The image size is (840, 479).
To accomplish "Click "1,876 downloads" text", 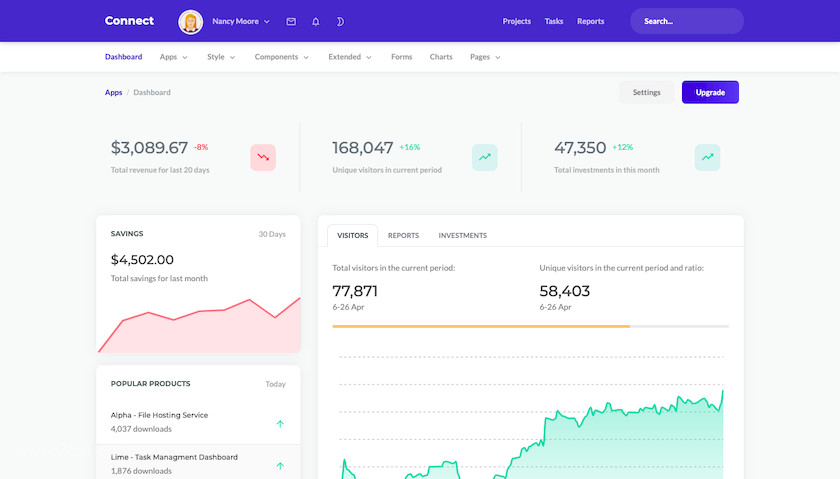I will 141,471.
